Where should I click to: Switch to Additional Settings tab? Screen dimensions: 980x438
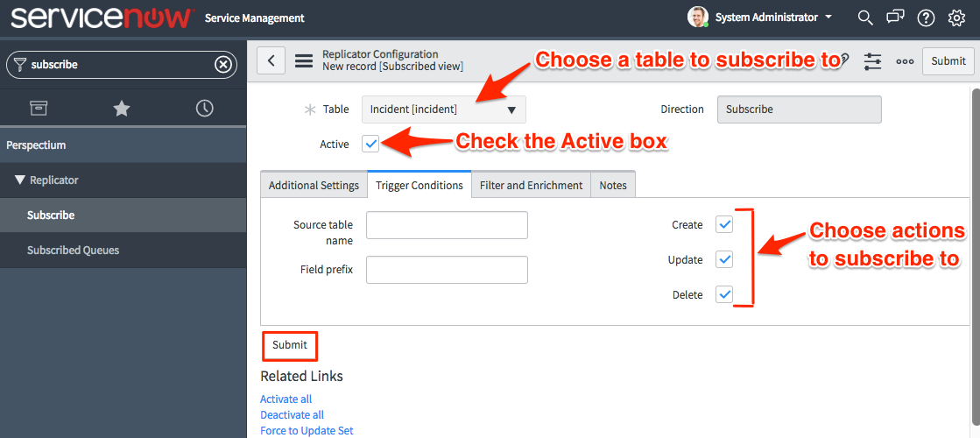point(314,185)
